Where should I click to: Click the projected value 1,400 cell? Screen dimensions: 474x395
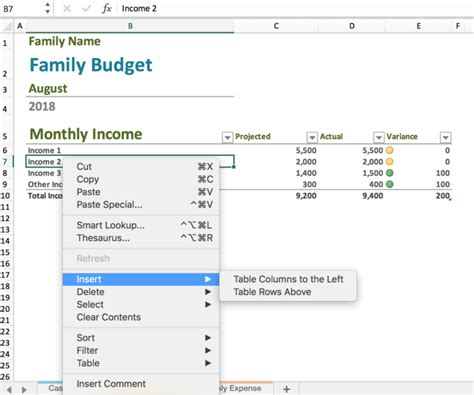[x=276, y=173]
